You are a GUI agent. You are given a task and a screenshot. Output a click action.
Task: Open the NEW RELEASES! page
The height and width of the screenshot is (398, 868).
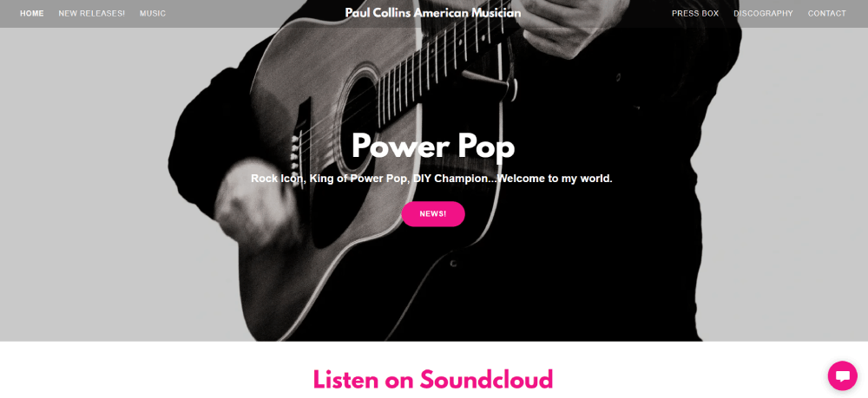click(92, 13)
